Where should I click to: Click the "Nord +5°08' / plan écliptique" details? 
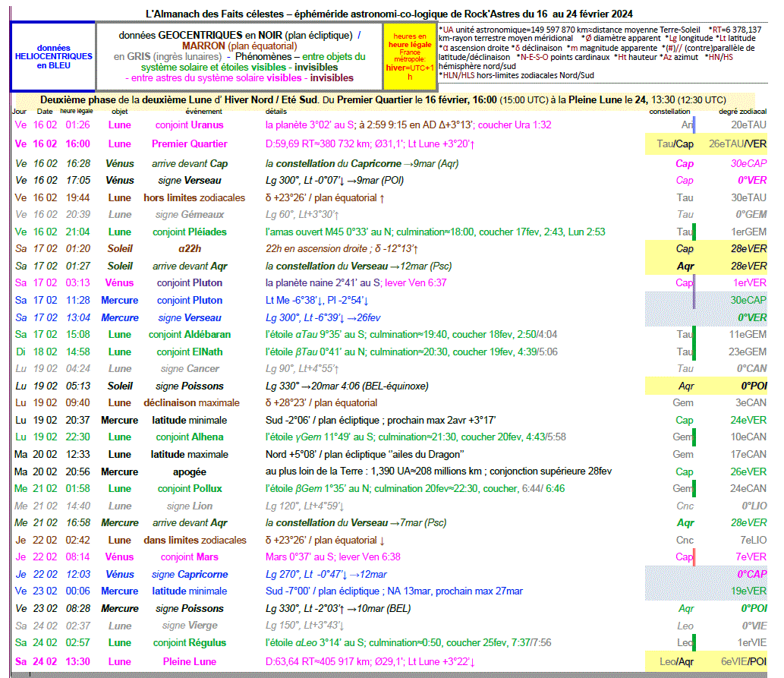pyautogui.click(x=365, y=454)
